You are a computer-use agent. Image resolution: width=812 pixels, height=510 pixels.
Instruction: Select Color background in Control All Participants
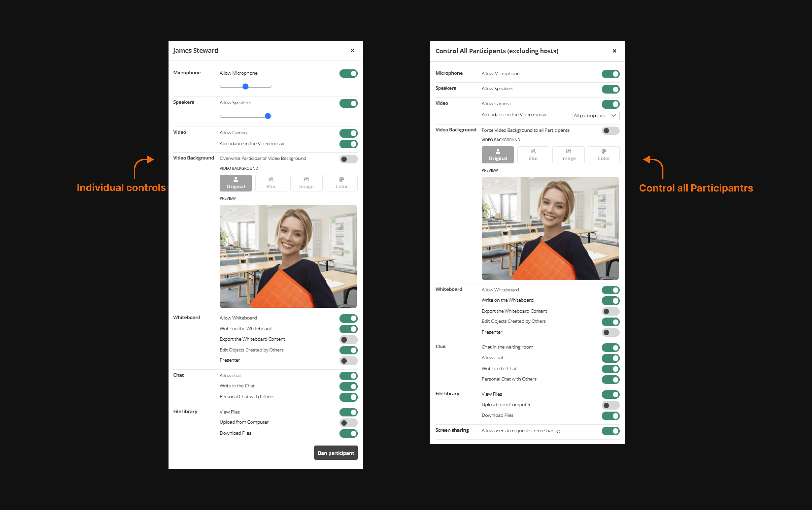[604, 155]
